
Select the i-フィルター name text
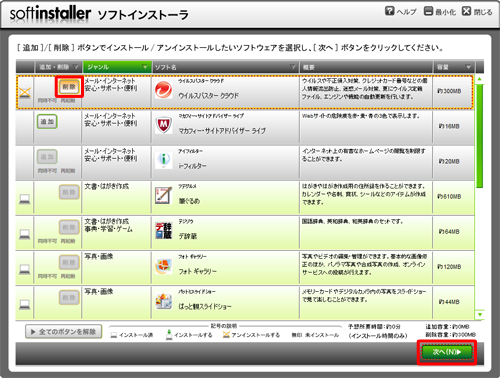click(192, 166)
